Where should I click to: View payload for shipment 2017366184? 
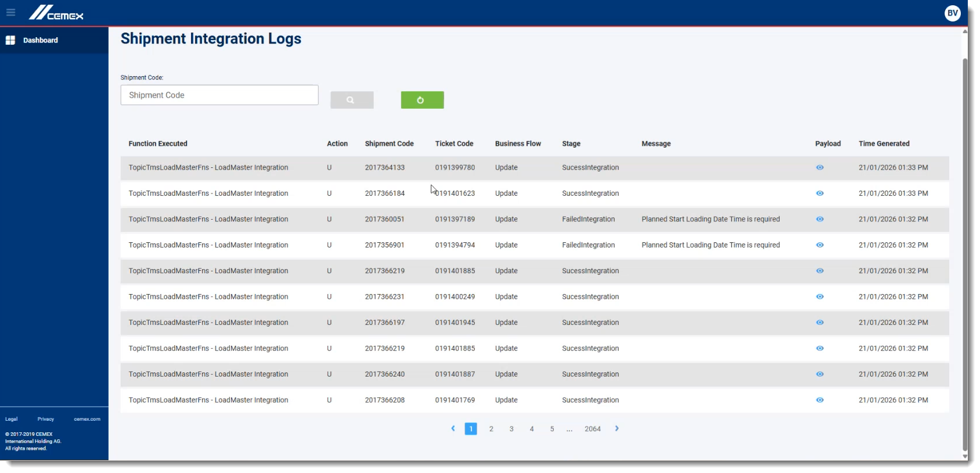click(820, 193)
